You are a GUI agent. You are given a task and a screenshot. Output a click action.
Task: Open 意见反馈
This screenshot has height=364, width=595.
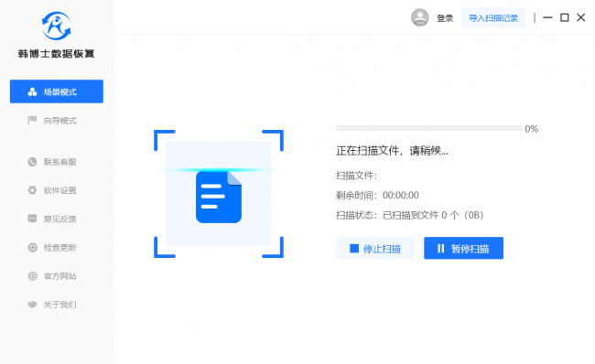click(52, 219)
